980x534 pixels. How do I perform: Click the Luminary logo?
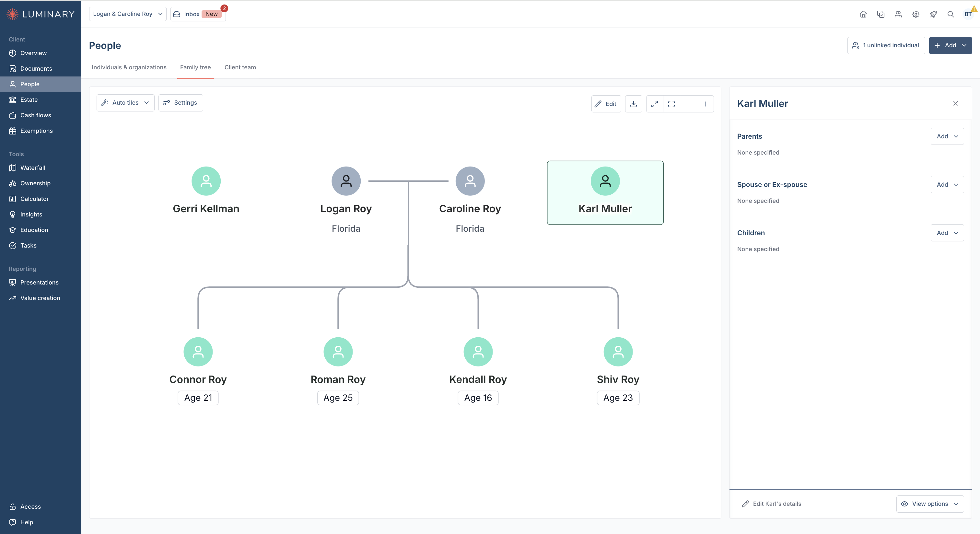pos(40,14)
